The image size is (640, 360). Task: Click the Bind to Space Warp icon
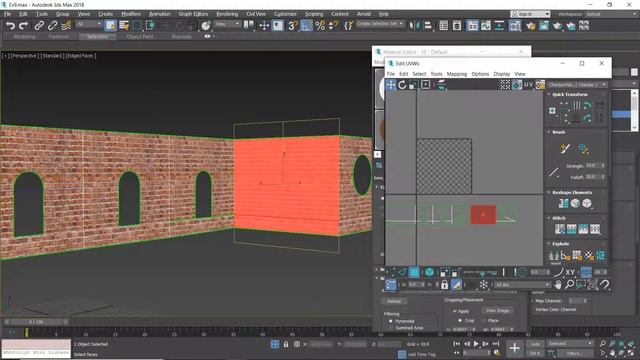[x=66, y=26]
